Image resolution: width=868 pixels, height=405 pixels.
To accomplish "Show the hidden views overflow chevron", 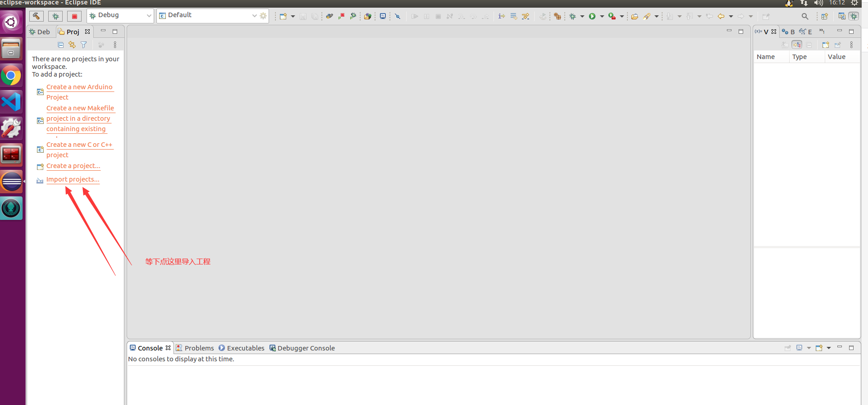I will [822, 31].
